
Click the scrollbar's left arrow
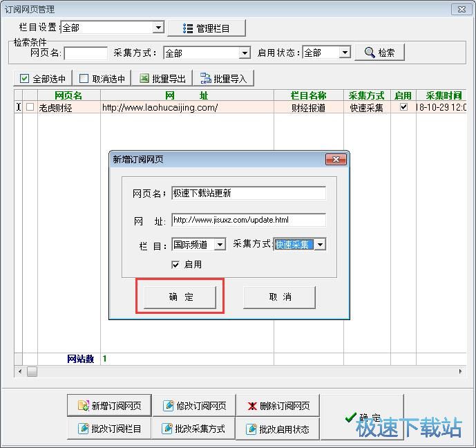pos(20,371)
